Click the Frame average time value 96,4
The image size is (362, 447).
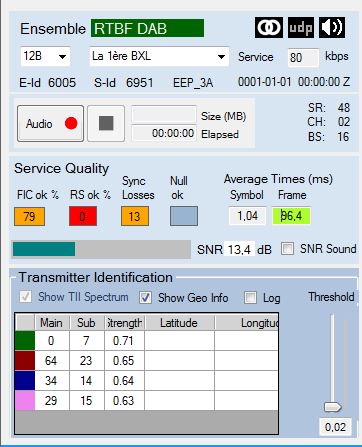click(291, 216)
